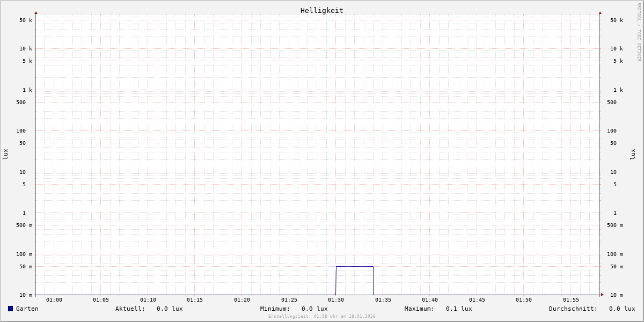
Task: Click the blue Garten legend color square
Action: coord(10,309)
